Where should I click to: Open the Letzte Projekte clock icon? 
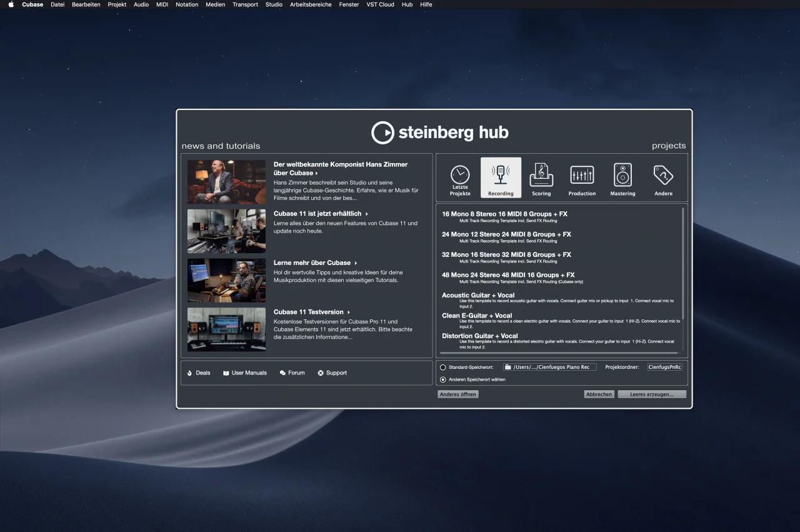pos(460,175)
